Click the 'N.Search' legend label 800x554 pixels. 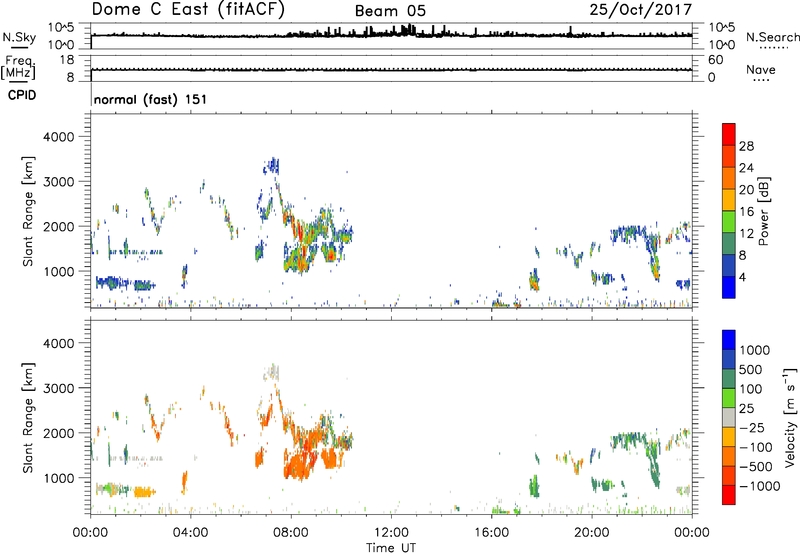tap(773, 37)
